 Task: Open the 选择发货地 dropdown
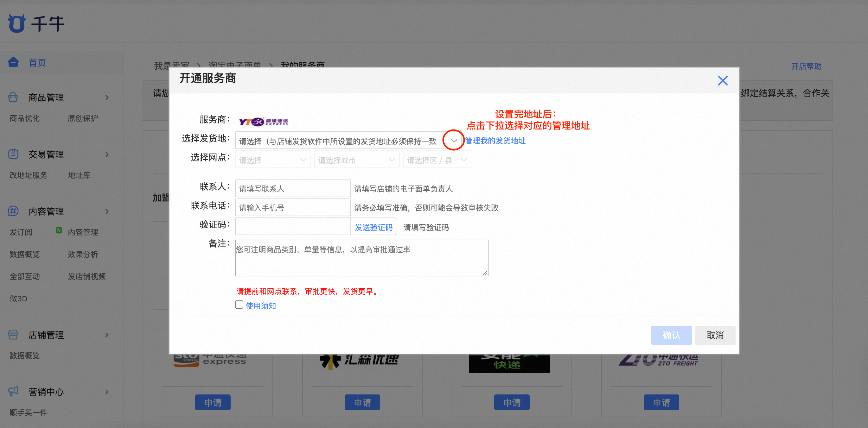(349, 141)
